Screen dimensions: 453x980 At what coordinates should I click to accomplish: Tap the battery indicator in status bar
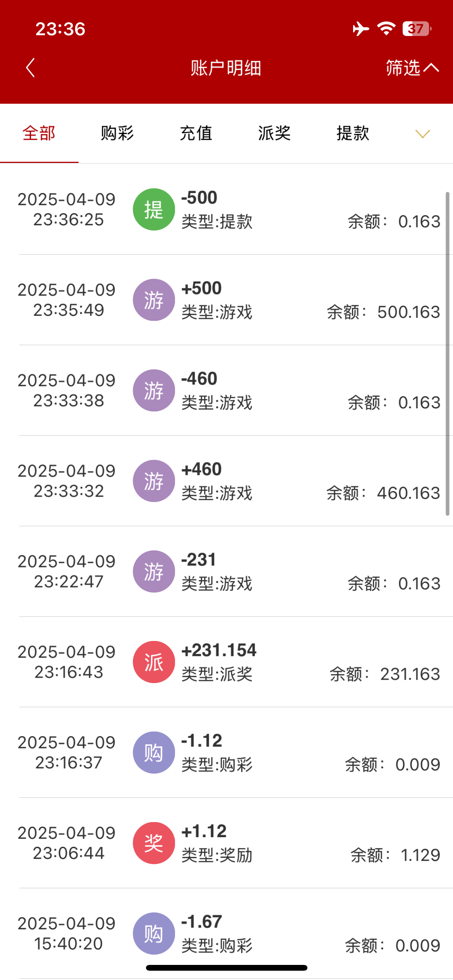pos(417,29)
